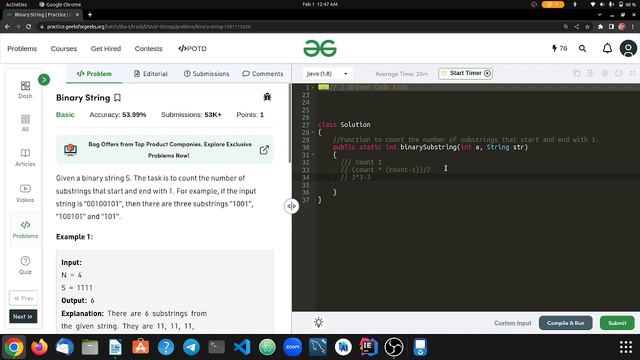Click the bug report icon
Screen dimensions: 640x360
click(x=267, y=97)
